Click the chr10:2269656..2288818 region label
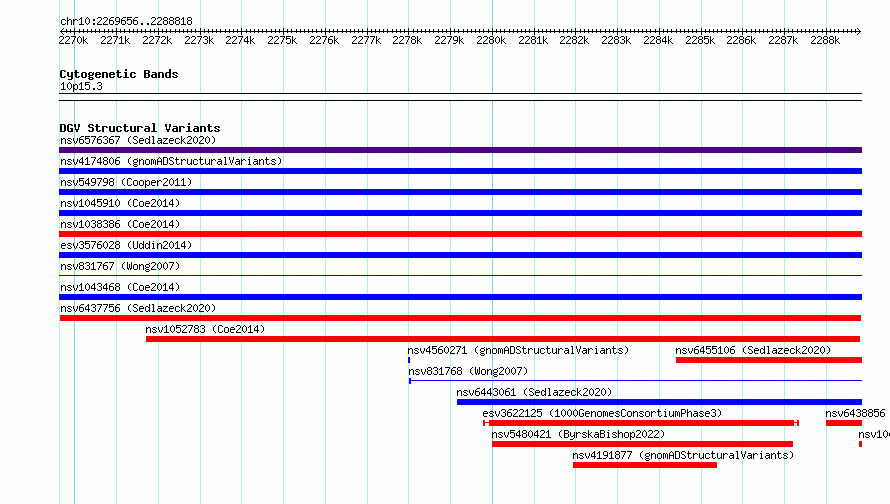890x504 pixels. (x=126, y=21)
